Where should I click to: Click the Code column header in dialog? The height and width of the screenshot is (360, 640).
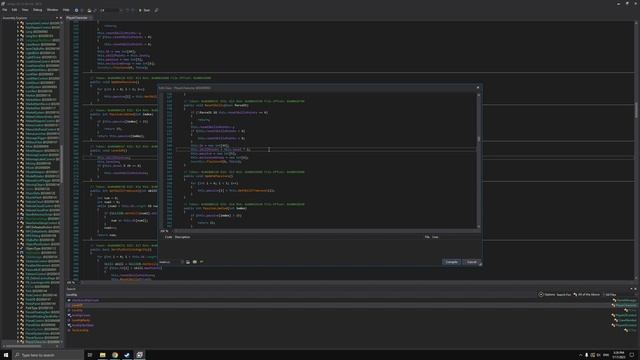[x=168, y=237]
